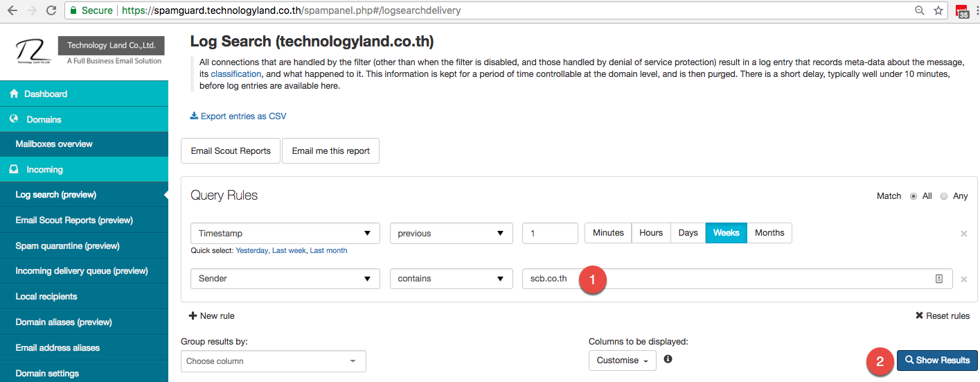
Task: Click the Show Results button
Action: click(937, 361)
